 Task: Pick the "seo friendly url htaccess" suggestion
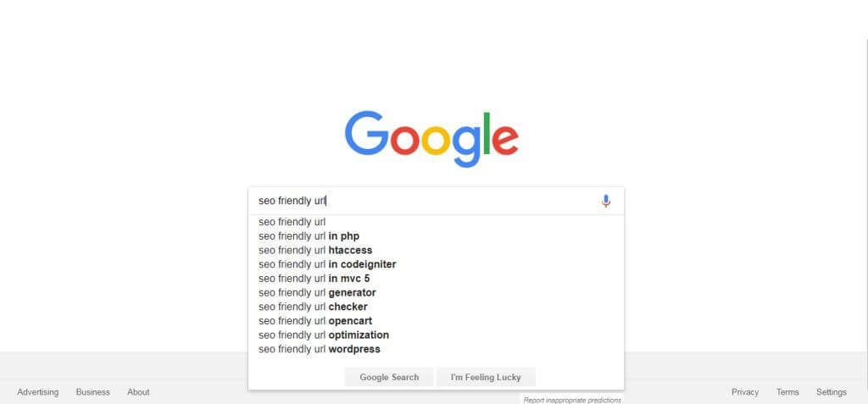(436, 250)
